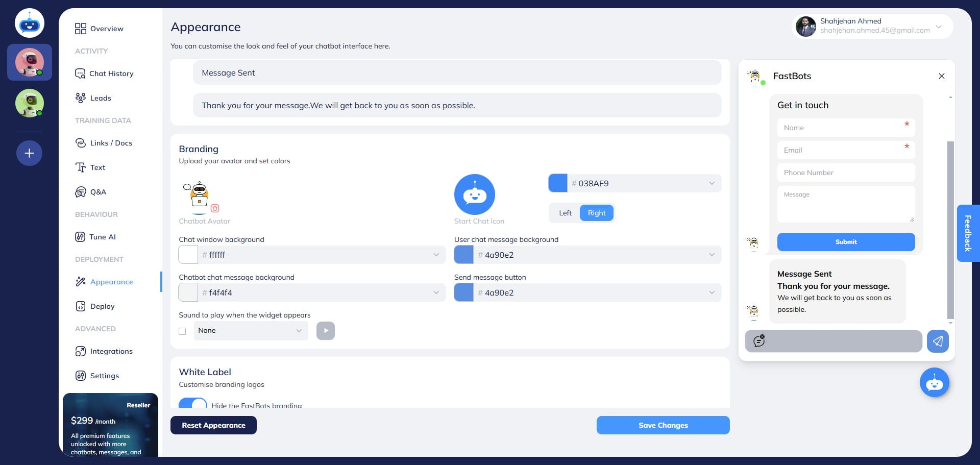Open the widget sound dropdown showing None
980x465 pixels.
pos(251,331)
